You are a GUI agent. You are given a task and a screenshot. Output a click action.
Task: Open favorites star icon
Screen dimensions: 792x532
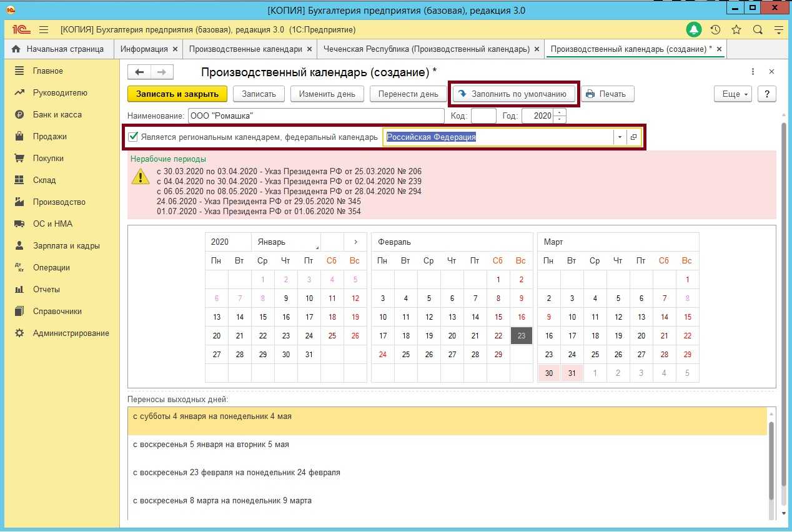[x=736, y=29]
